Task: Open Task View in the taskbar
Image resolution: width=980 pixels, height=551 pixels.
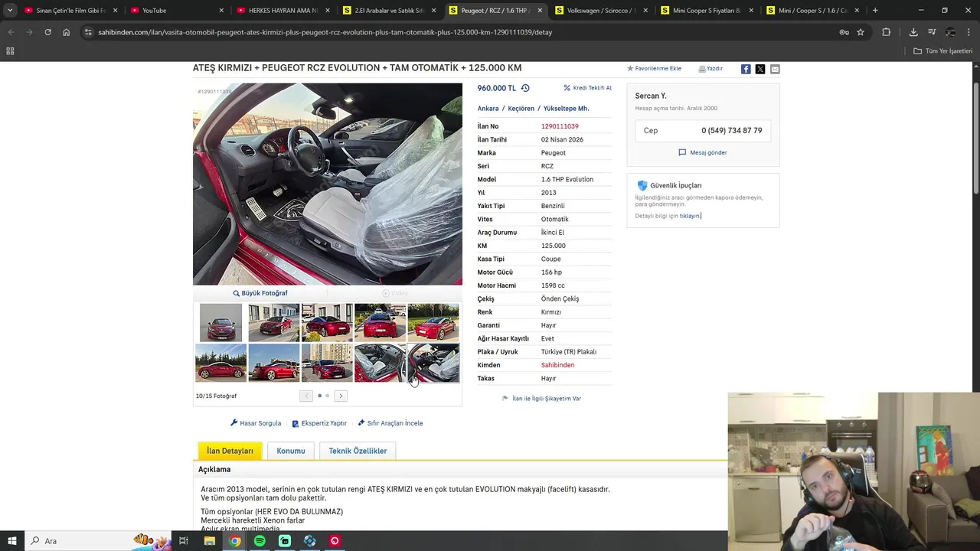Action: [x=184, y=541]
